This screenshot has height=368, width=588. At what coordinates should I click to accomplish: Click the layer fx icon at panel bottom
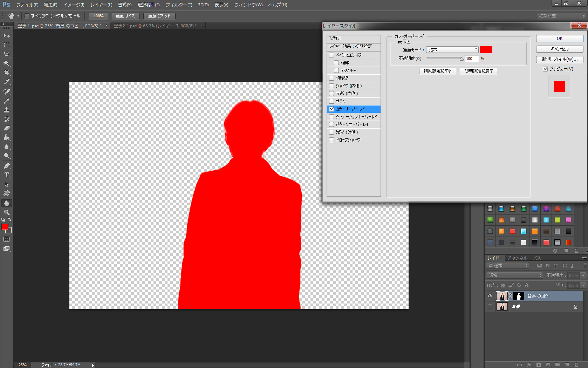tap(529, 365)
